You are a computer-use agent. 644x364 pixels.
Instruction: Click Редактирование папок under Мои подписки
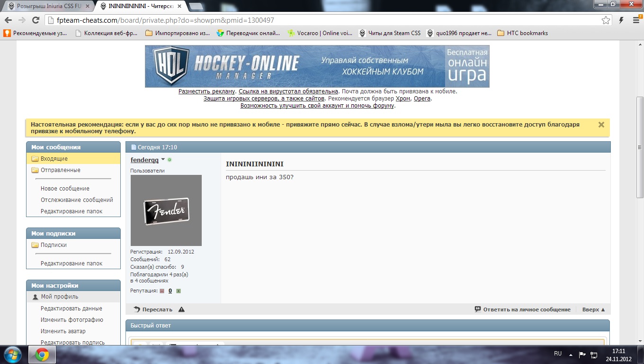(72, 264)
